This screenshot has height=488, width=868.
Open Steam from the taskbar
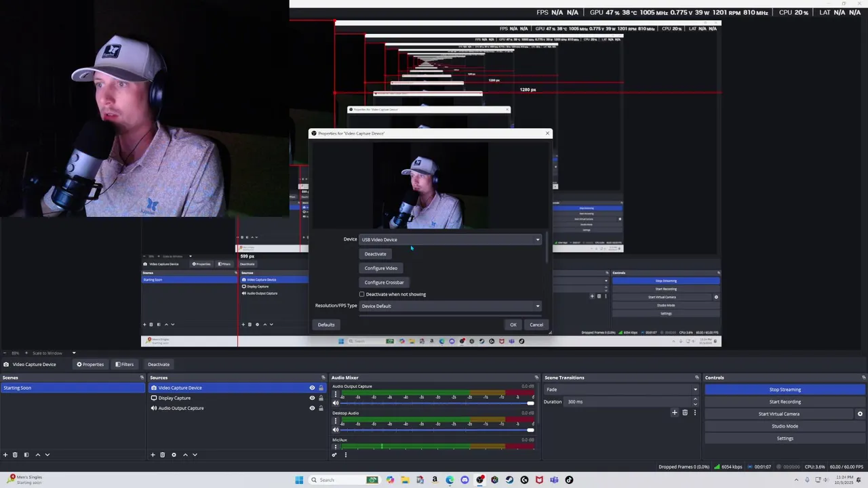point(509,480)
